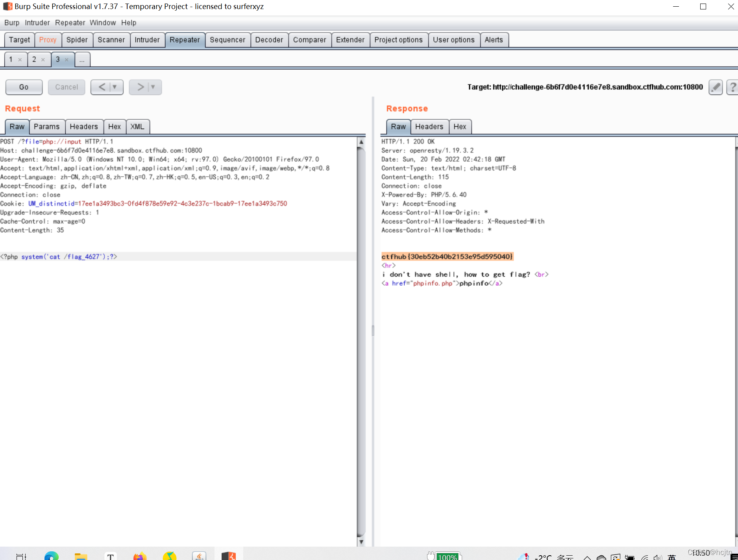The image size is (738, 560).
Task: Switch to the Intruder tool tab
Action: pos(147,40)
